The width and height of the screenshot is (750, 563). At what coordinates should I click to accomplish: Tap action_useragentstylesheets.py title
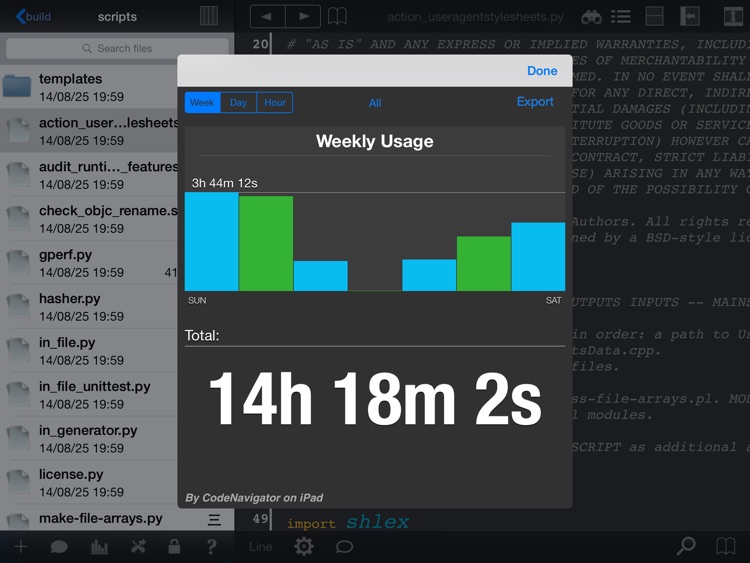tap(475, 17)
